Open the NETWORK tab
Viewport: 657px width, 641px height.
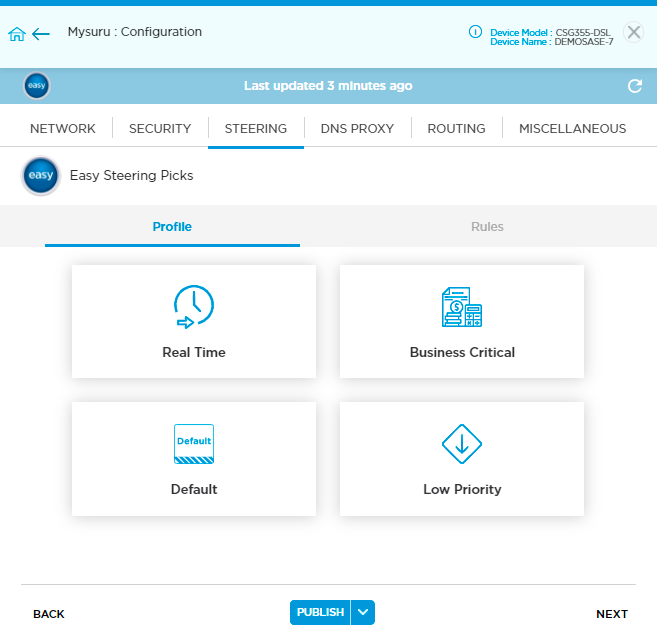point(63,129)
